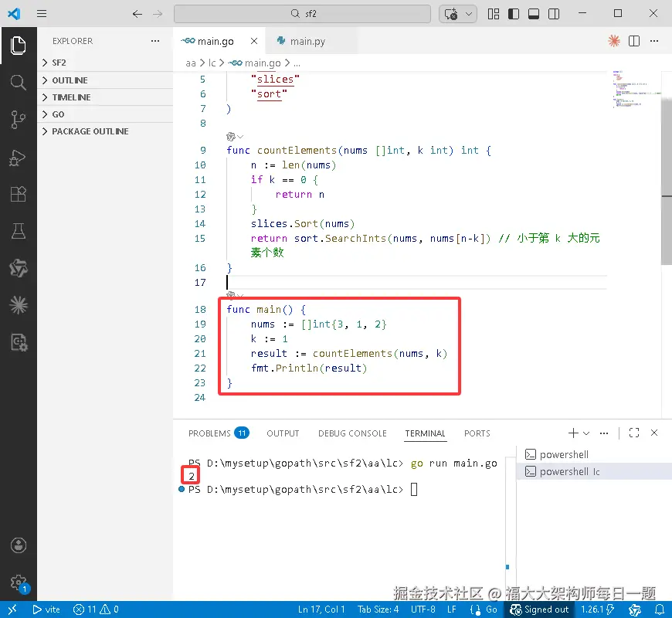Click the Go version 1.26.1 status
This screenshot has width=672, height=618.
[x=597, y=610]
